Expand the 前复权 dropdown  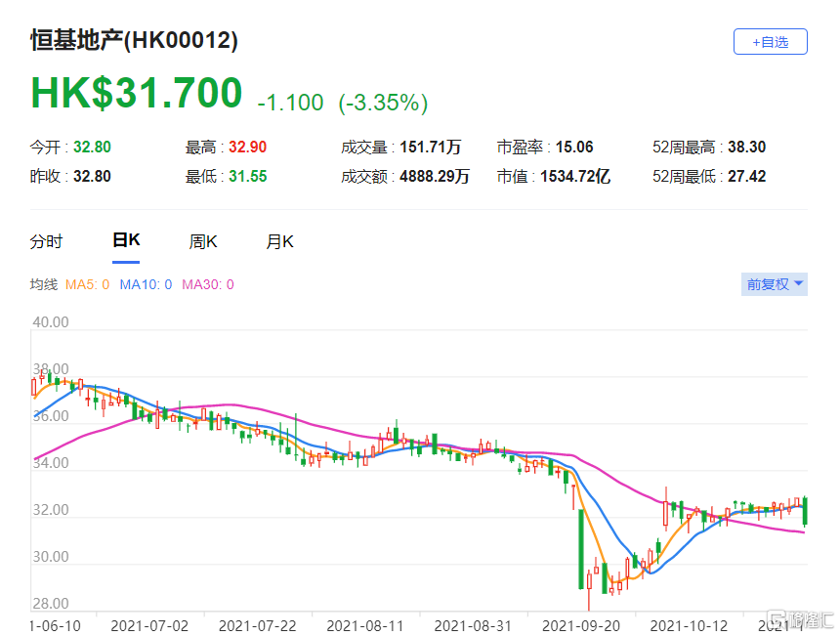pyautogui.click(x=775, y=284)
